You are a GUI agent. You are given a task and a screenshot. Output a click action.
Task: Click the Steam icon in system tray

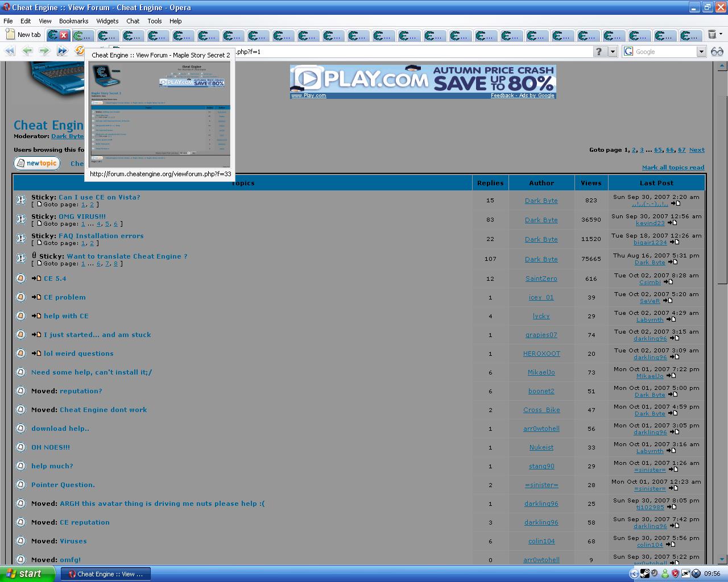click(x=644, y=573)
